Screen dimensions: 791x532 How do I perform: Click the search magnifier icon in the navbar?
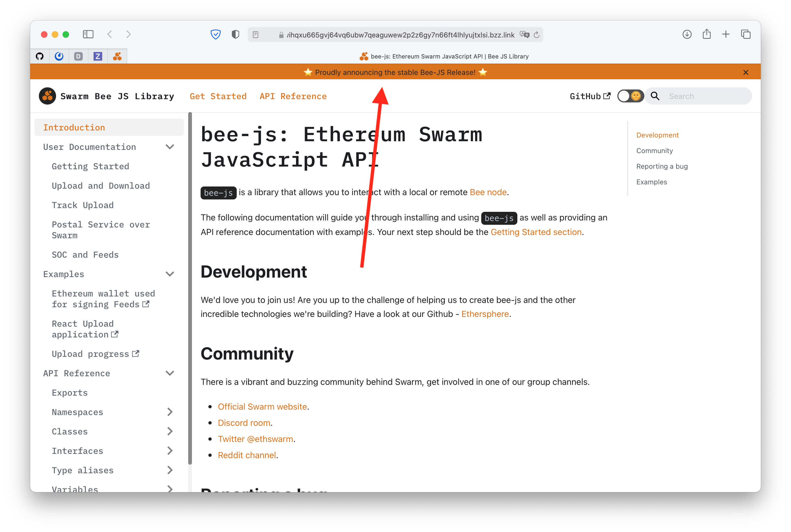point(655,96)
